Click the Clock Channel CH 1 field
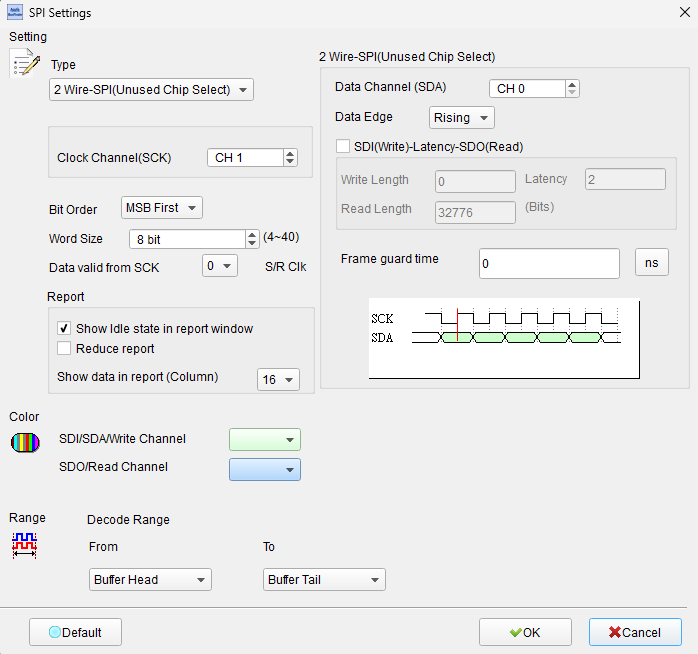 [245, 158]
